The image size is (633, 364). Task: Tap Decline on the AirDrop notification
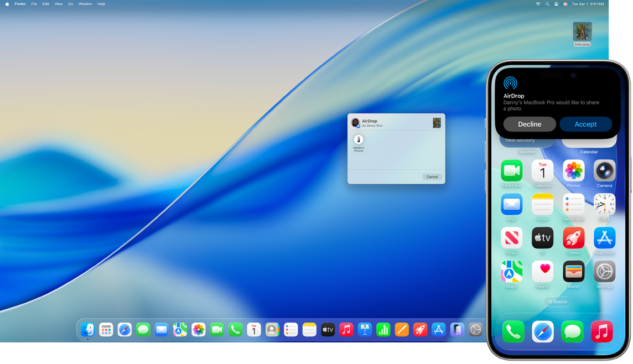(529, 124)
